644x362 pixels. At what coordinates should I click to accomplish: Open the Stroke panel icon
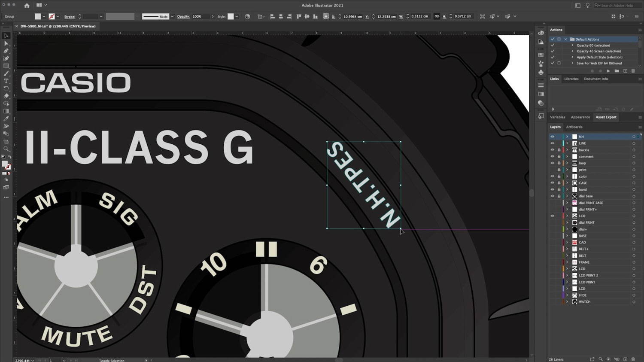tap(541, 85)
